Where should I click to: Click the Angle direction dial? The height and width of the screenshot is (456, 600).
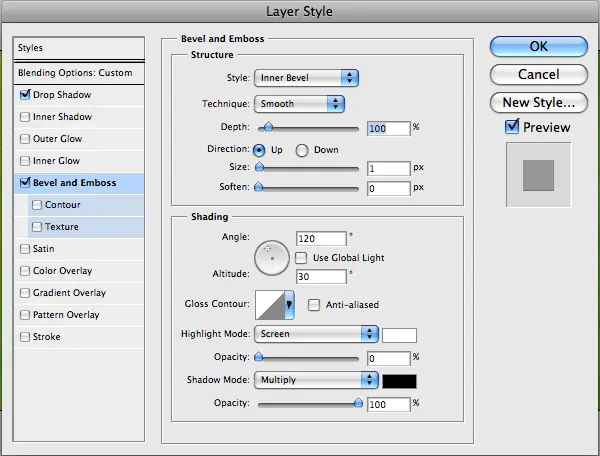click(x=271, y=258)
